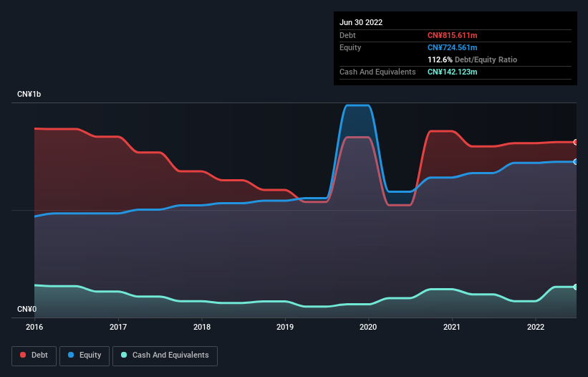Click the 2021 axis label
588x377 pixels.
tap(452, 327)
